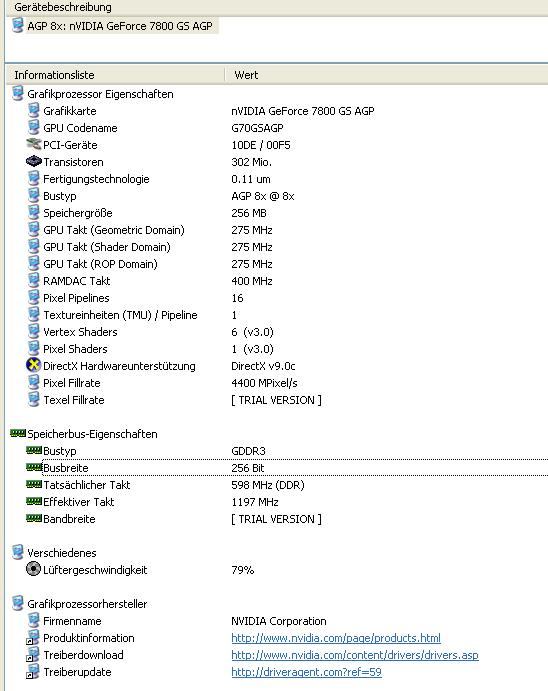Select the Pixel Pipelines row label
548x691 pixels.
[76, 298]
